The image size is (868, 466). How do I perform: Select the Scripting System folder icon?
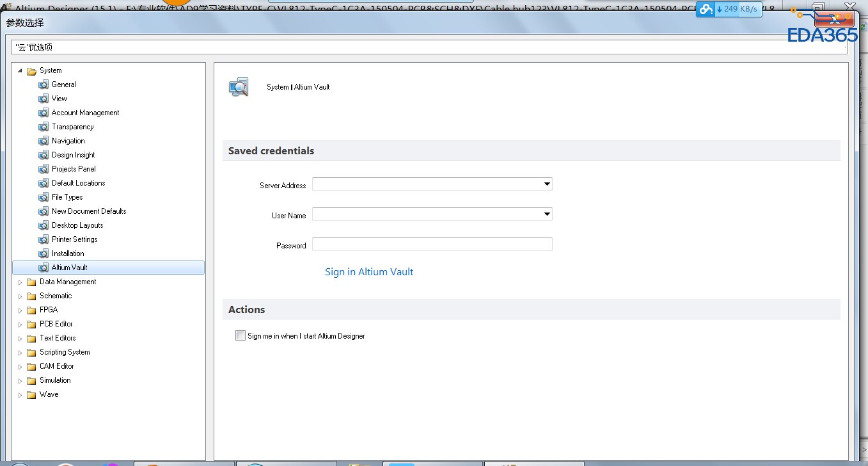coord(31,352)
